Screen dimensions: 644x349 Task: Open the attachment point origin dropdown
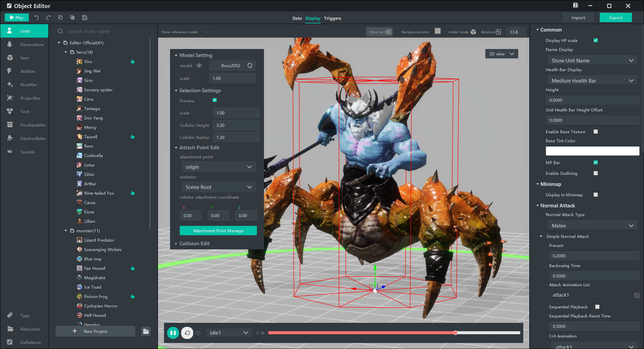click(x=219, y=167)
